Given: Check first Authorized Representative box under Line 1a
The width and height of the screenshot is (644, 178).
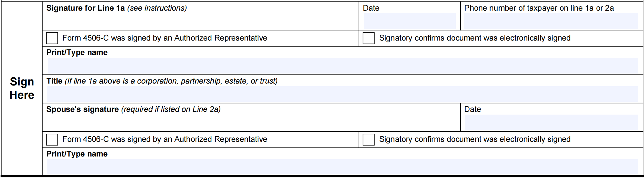Looking at the screenshot, I should [52, 38].
